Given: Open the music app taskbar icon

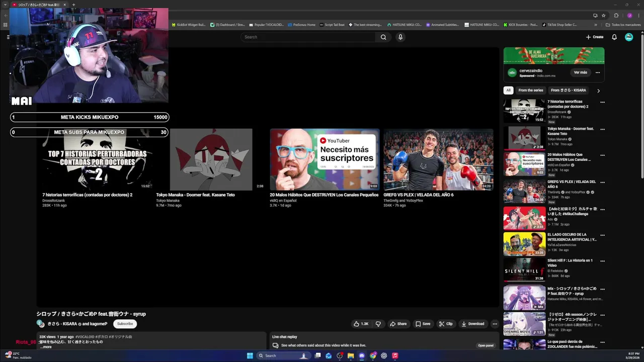Looking at the screenshot, I should tap(395, 355).
